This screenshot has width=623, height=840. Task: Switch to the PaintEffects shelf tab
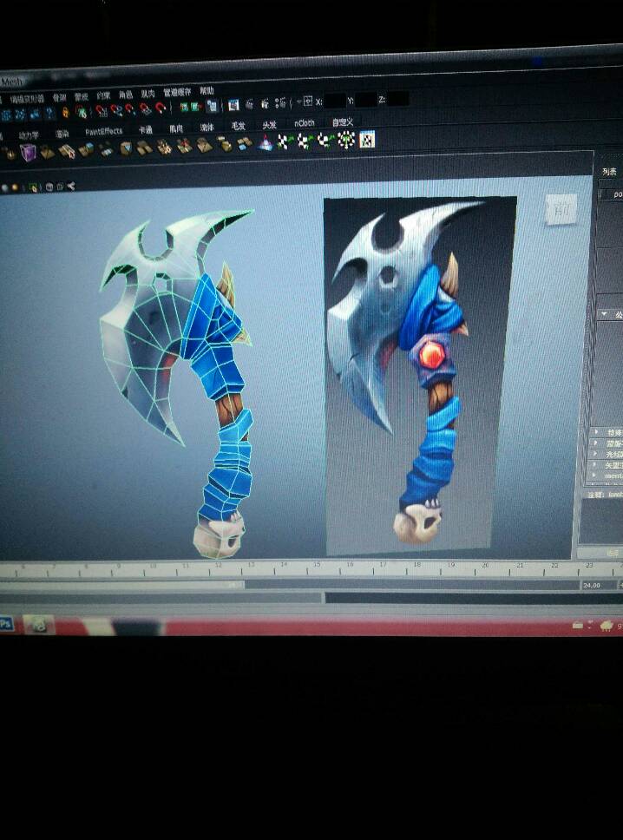tap(103, 131)
